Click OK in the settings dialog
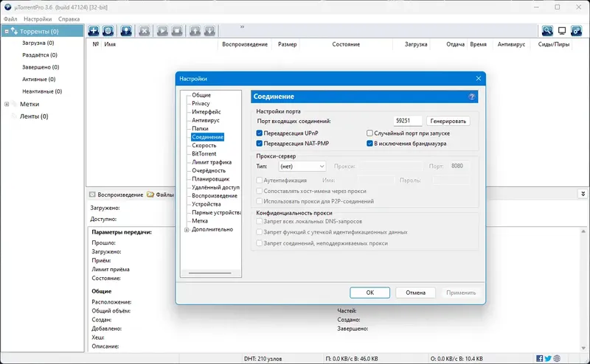This screenshot has height=364, width=590. [370, 293]
